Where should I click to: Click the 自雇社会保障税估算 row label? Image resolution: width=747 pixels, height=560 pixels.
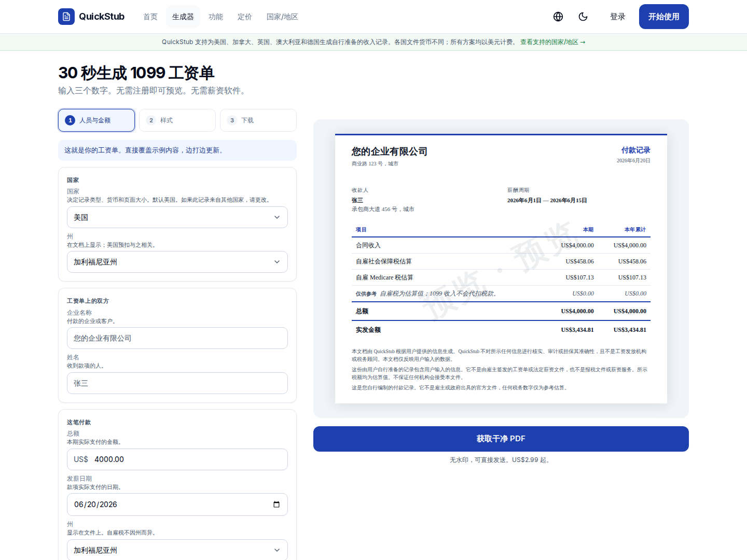pos(384,261)
